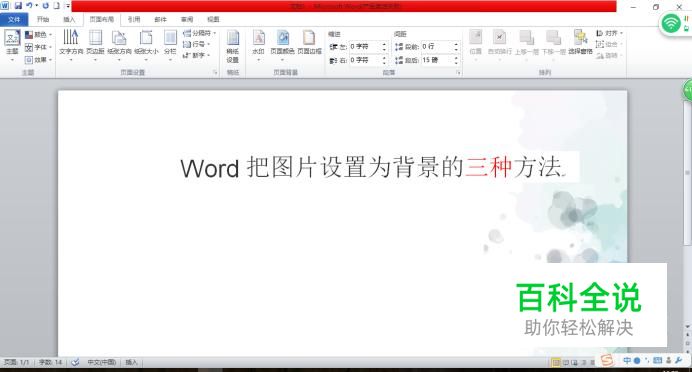This screenshot has width=692, height=372.
Task: Click the vertical scrollbar on right edge
Action: (687, 172)
